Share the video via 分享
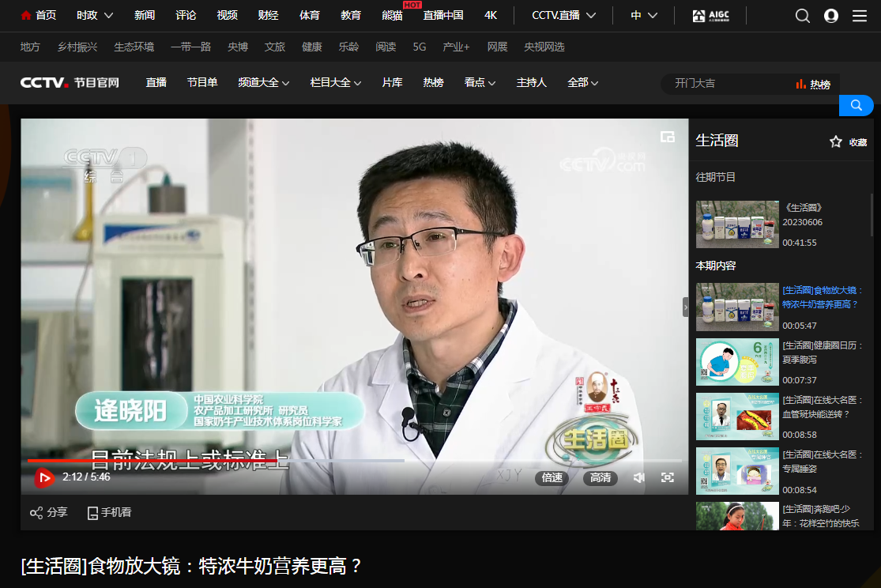Viewport: 881px width, 588px height. coord(49,512)
